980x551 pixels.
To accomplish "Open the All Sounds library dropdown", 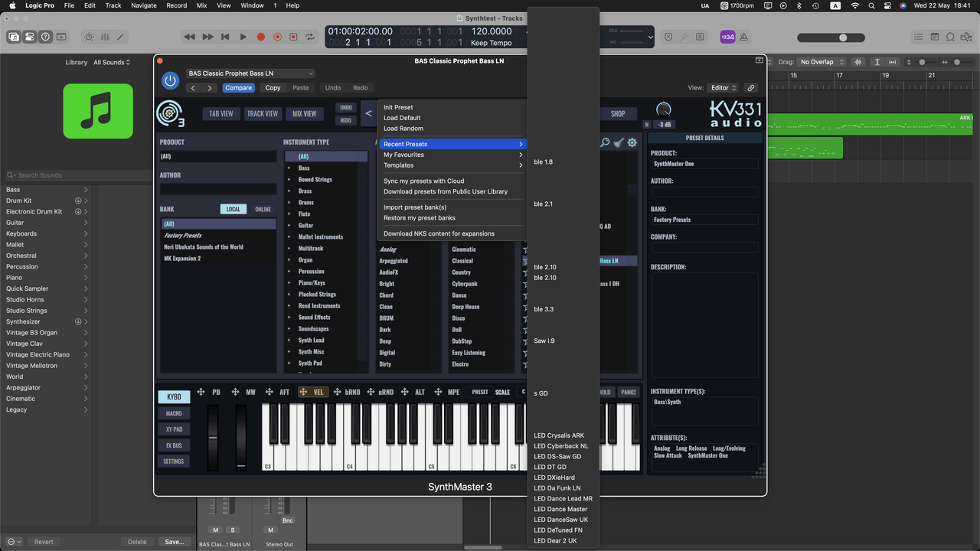I will coord(112,63).
